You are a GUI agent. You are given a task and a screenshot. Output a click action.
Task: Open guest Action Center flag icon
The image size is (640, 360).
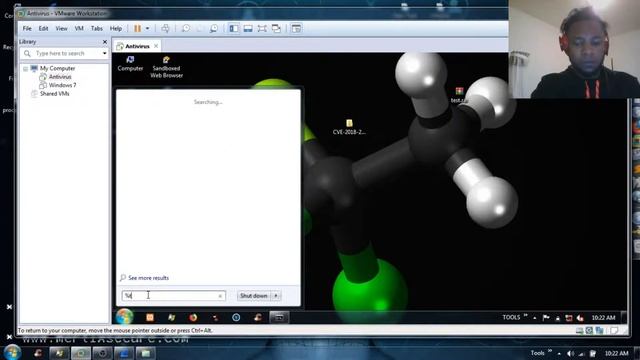coord(546,318)
